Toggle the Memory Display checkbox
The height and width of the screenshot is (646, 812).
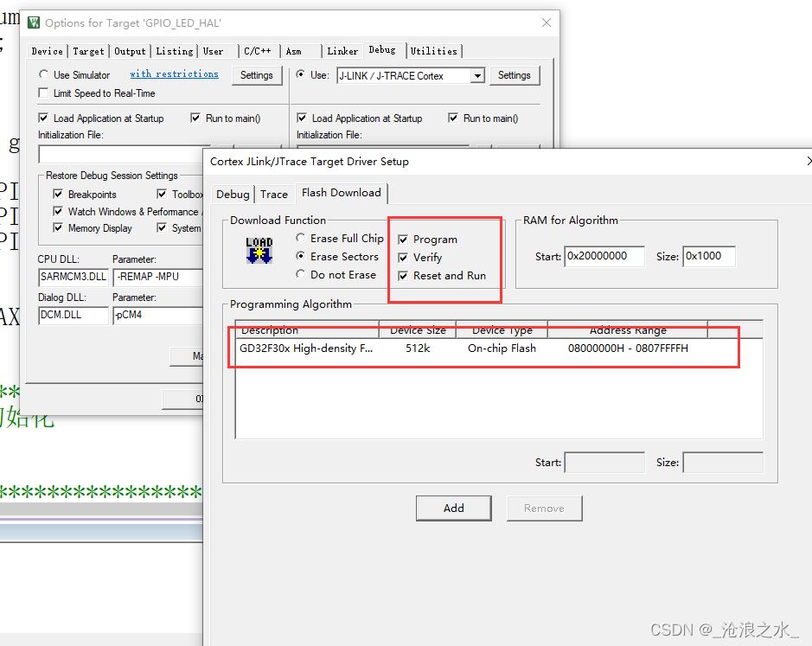click(58, 228)
